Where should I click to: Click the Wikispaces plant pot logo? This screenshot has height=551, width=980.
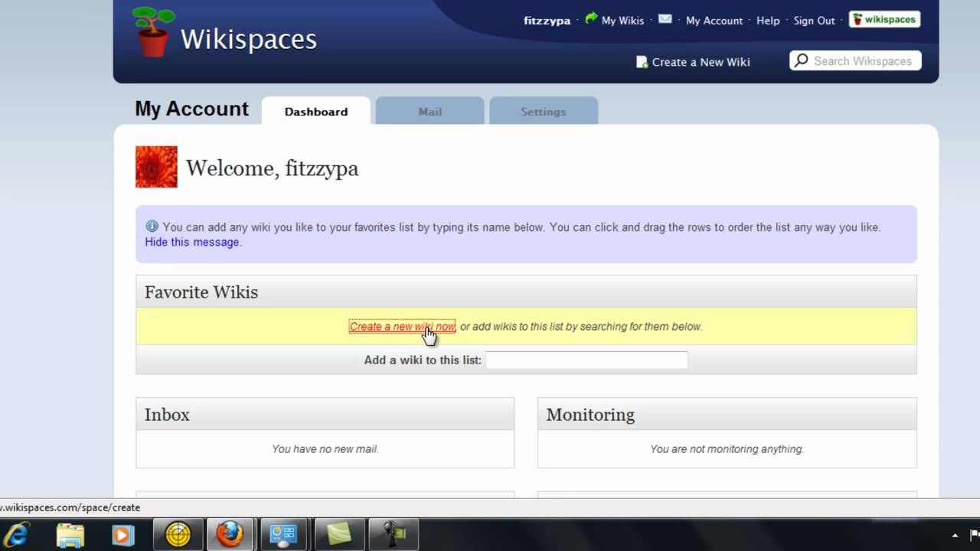tap(153, 31)
